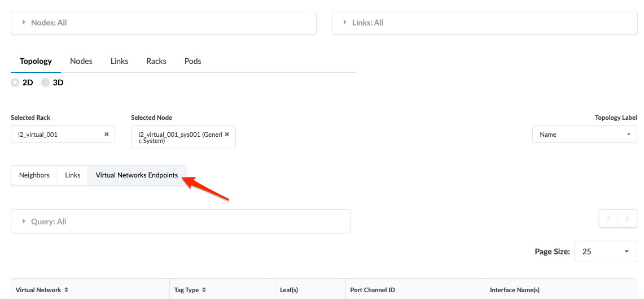Go to the Pods tab
644x299 pixels.
(193, 61)
